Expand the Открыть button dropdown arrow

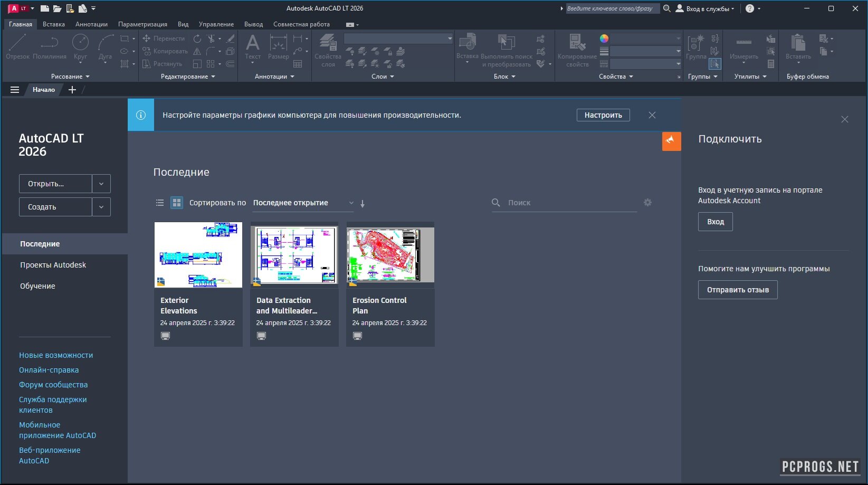pyautogui.click(x=101, y=184)
